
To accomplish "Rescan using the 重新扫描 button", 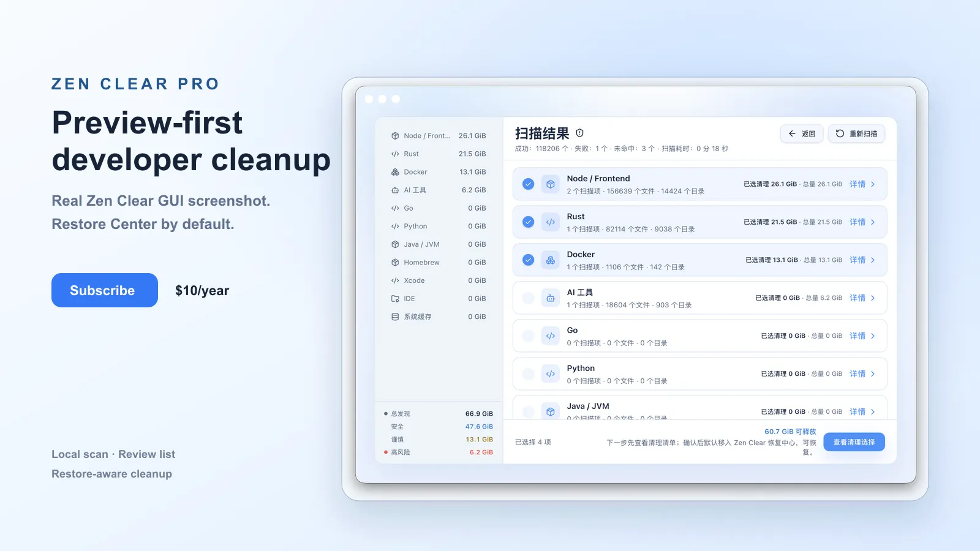I will pyautogui.click(x=856, y=133).
